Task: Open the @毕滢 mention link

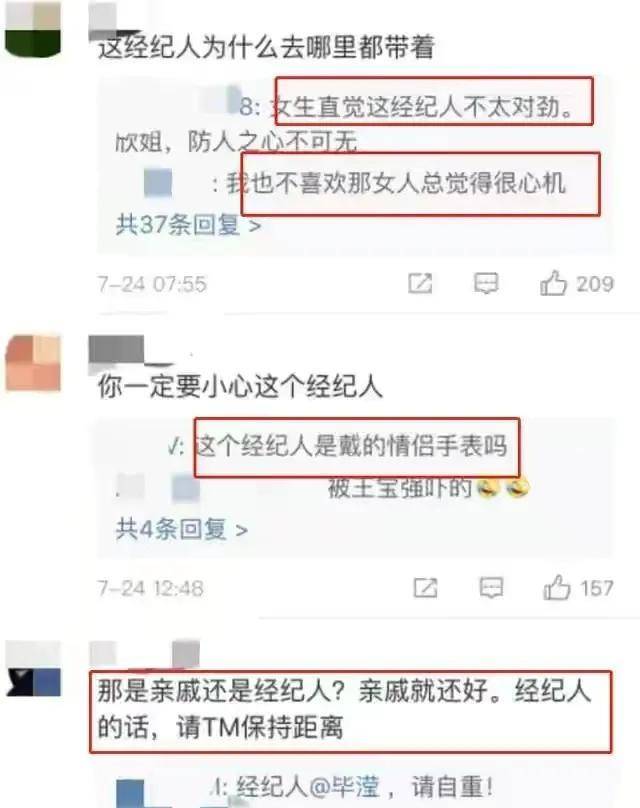Action: (x=345, y=787)
